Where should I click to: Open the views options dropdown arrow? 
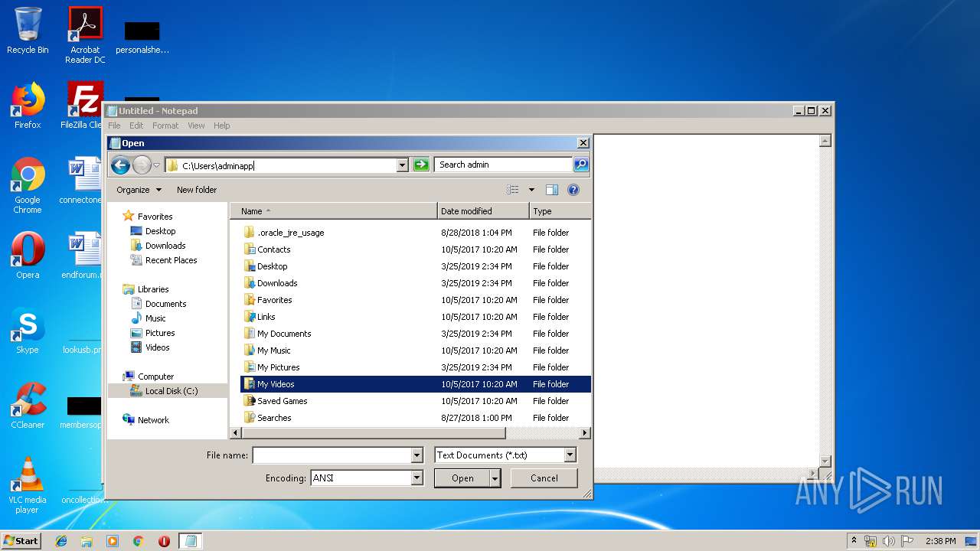tap(531, 190)
